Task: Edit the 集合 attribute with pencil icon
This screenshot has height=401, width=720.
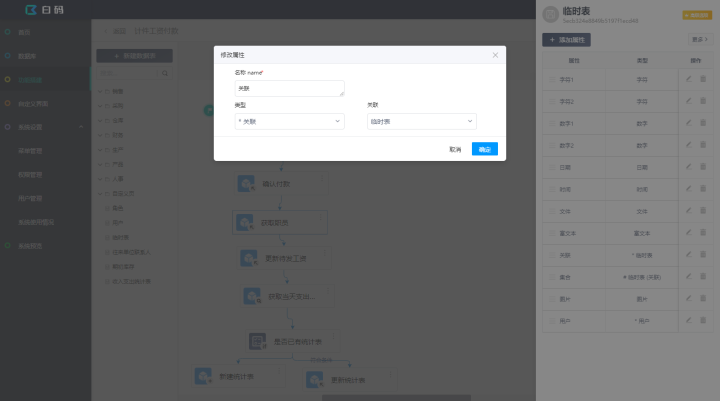Action: 689,277
